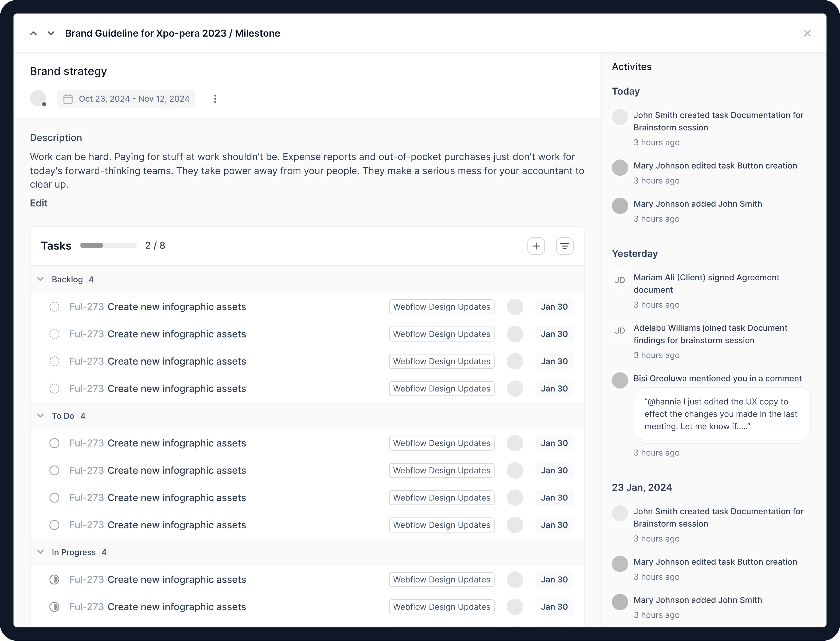This screenshot has height=641, width=840.
Task: Toggle status circle of fourth Backlog task
Action: pyautogui.click(x=55, y=388)
